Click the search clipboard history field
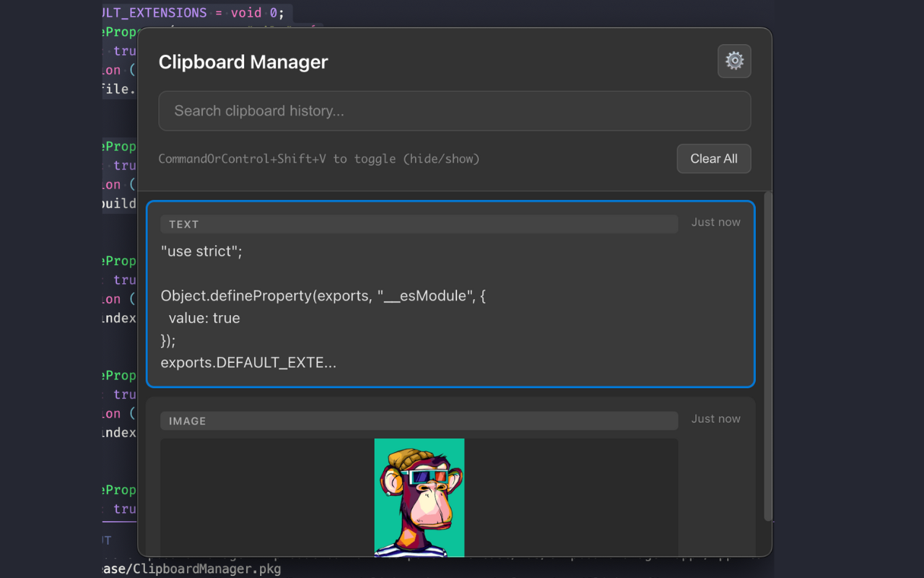 (x=453, y=111)
